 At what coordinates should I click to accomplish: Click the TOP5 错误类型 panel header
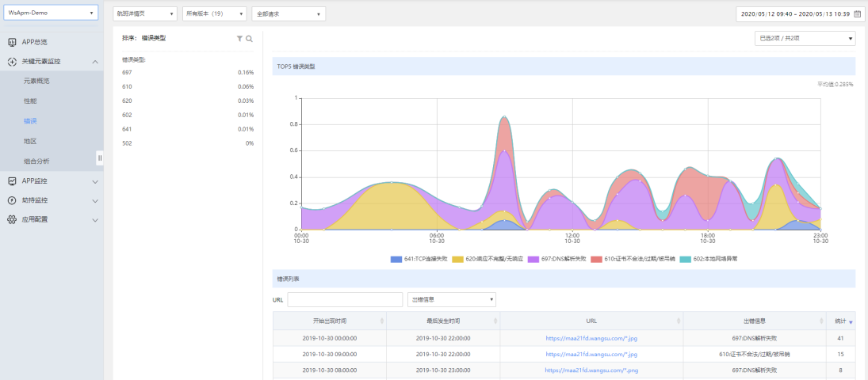(x=564, y=66)
